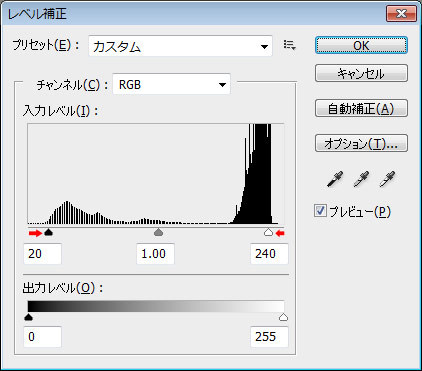Click the input shadow field showing 20
422x371 pixels.
point(42,254)
